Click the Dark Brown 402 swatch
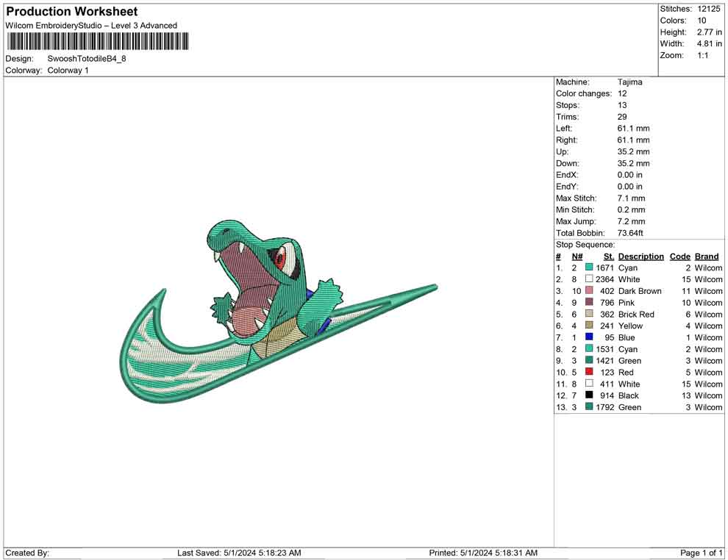Image resolution: width=728 pixels, height=560 pixels. [589, 290]
